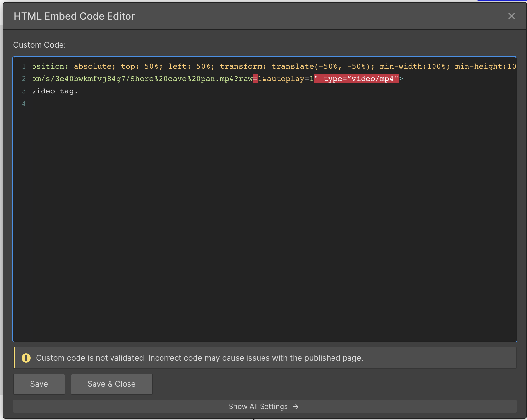527x420 pixels.
Task: Click the arrow icon beside Show All Settings
Action: coord(296,407)
